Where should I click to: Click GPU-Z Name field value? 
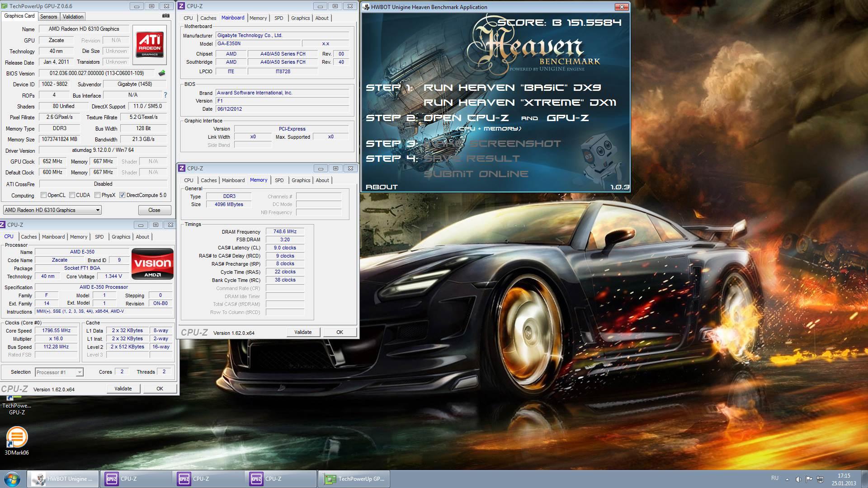tap(84, 29)
